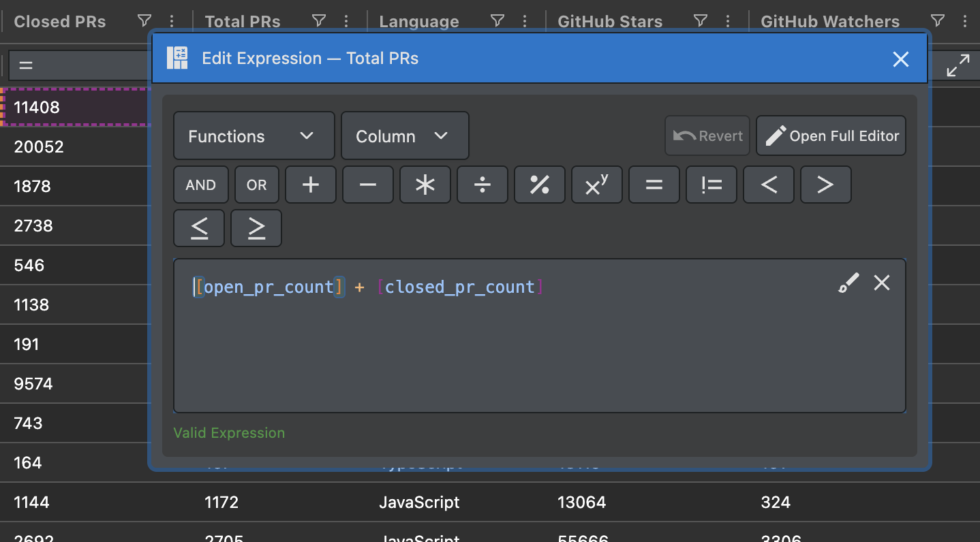Insert the greater-than operator
The height and width of the screenshot is (542, 980).
pos(826,185)
